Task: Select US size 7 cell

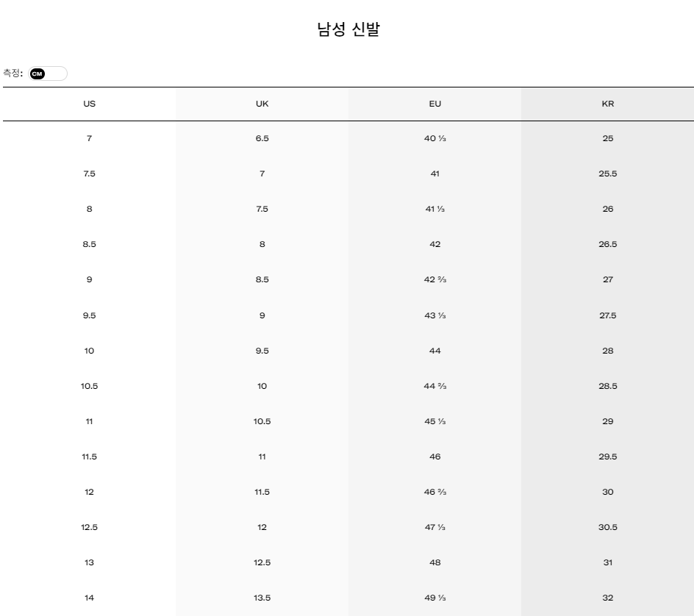Action: click(x=90, y=138)
